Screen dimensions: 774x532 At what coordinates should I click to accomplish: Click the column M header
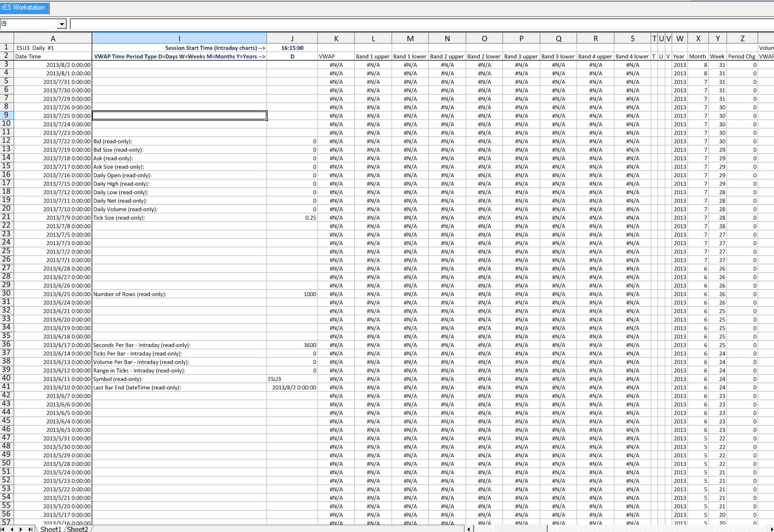pos(410,38)
